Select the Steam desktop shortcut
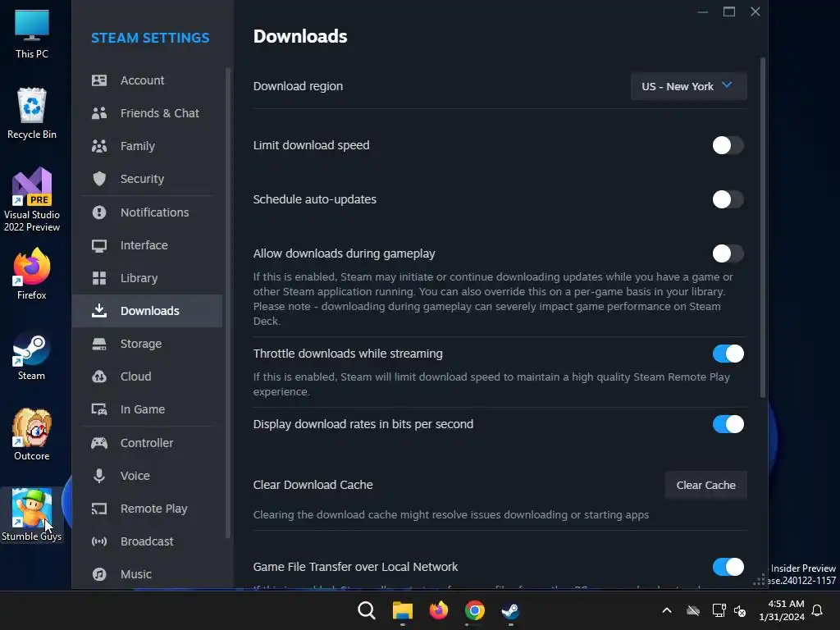The image size is (840, 630). click(32, 356)
